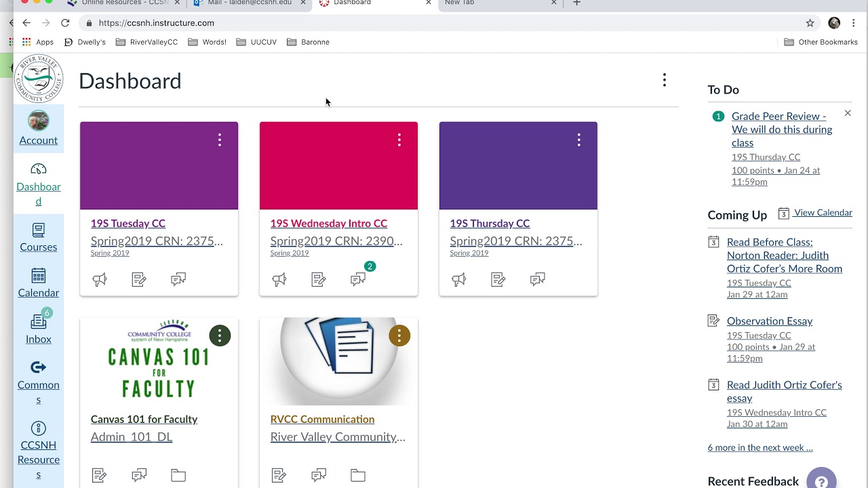Focus the browser address bar

tap(441, 23)
